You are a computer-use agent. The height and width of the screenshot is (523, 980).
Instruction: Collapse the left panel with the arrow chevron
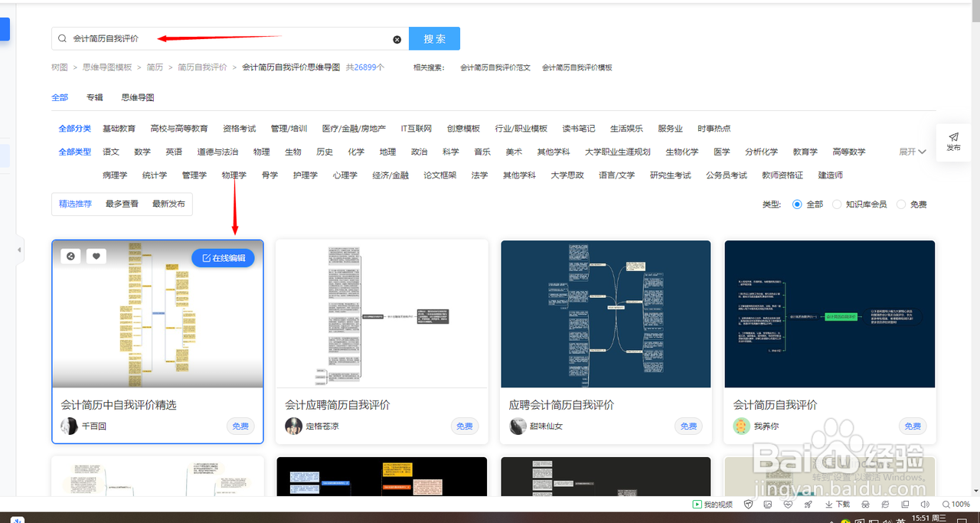click(19, 250)
